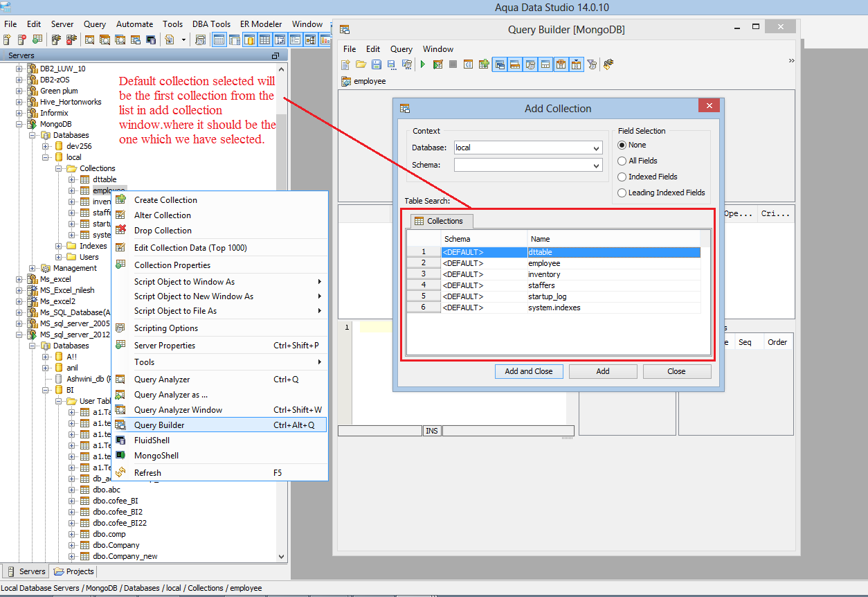868x597 pixels.
Task: Click server icon with red minus badge
Action: 21,39
